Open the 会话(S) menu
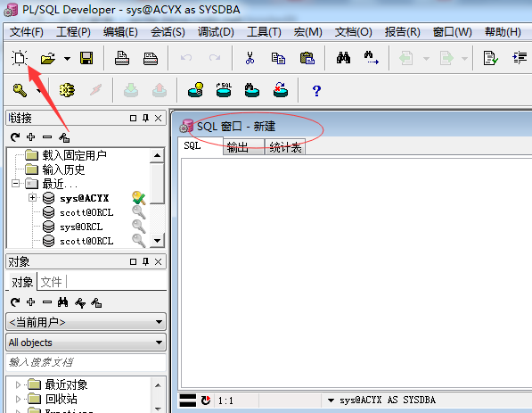Image resolution: width=532 pixels, height=413 pixels. pos(168,32)
